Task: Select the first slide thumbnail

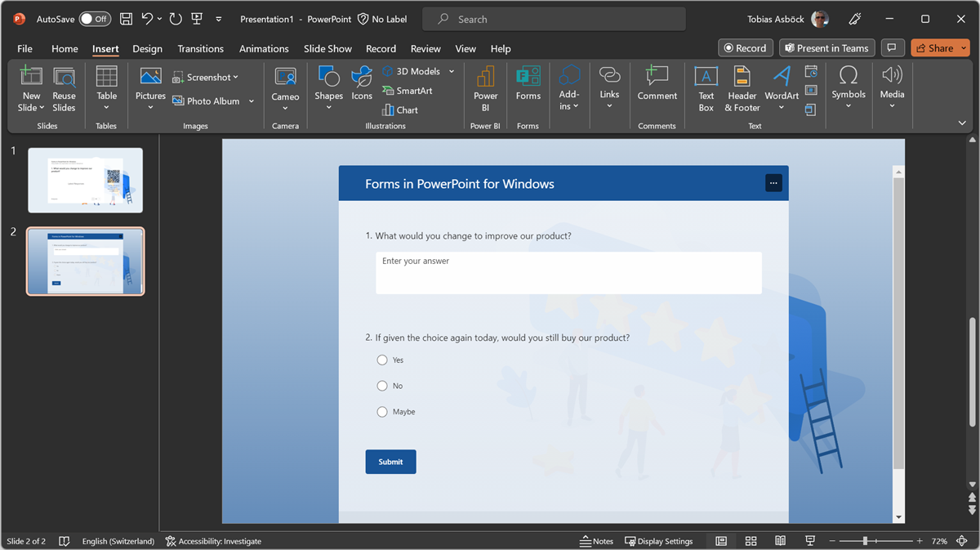Action: 85,180
